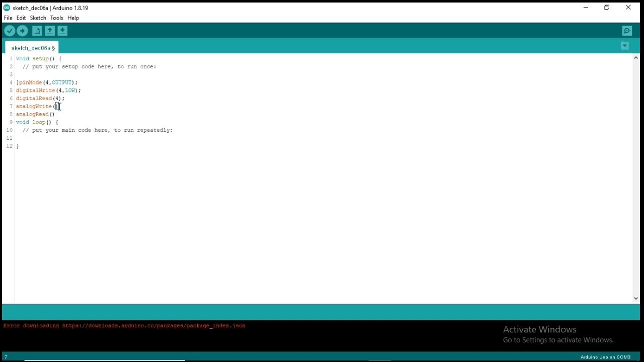Open the Edit menu
The image size is (644, 362).
[x=21, y=18]
